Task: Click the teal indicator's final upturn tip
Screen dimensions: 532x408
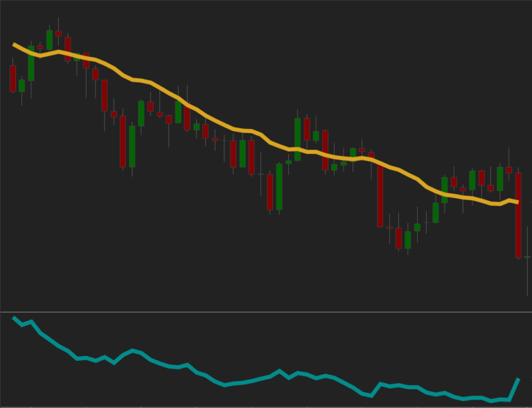Action: click(518, 379)
